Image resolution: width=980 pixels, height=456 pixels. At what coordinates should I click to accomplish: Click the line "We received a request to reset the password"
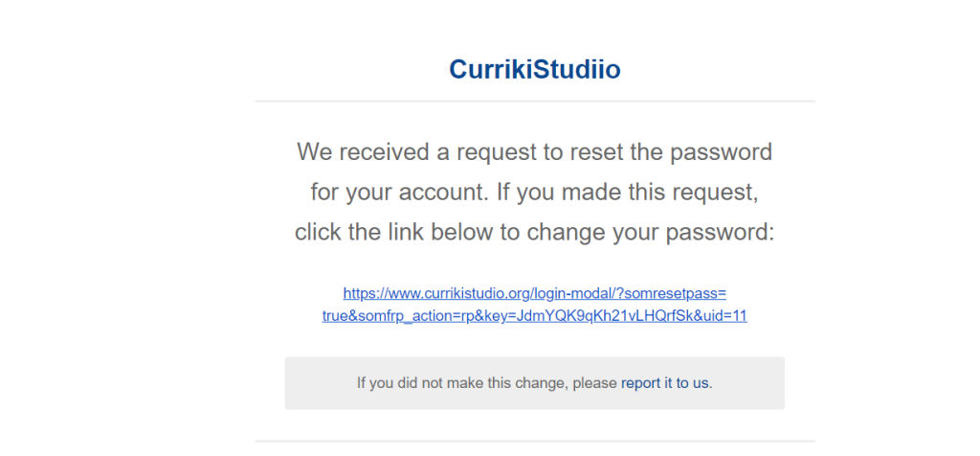[534, 152]
